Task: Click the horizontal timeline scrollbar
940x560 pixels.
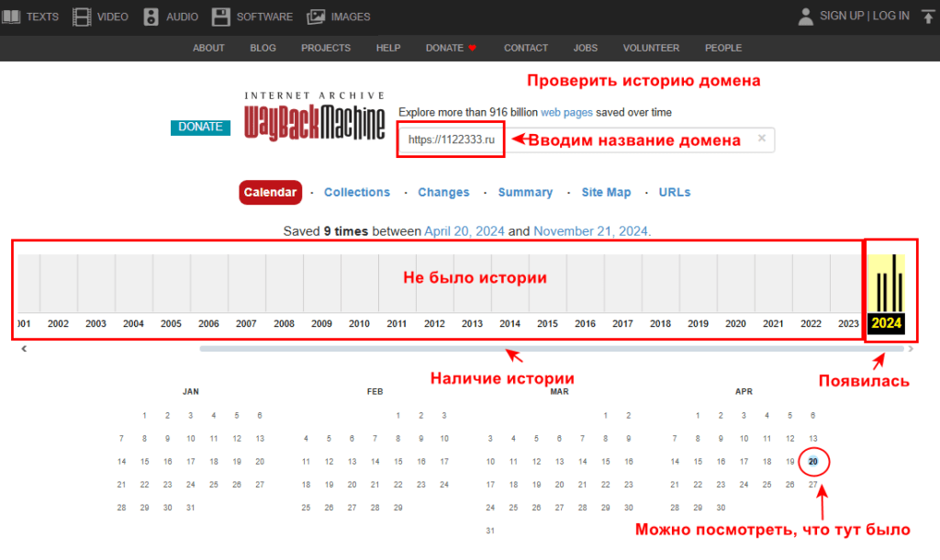Action: pos(552,348)
